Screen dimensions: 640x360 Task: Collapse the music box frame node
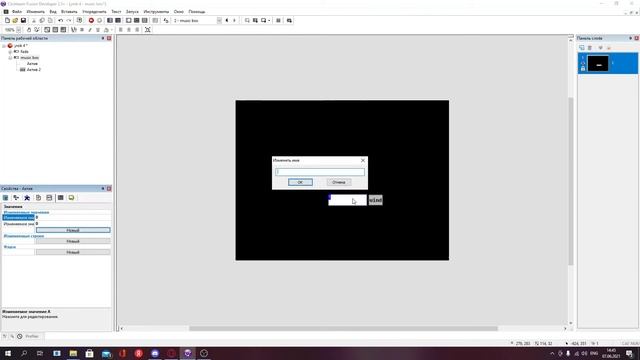pos(10,58)
